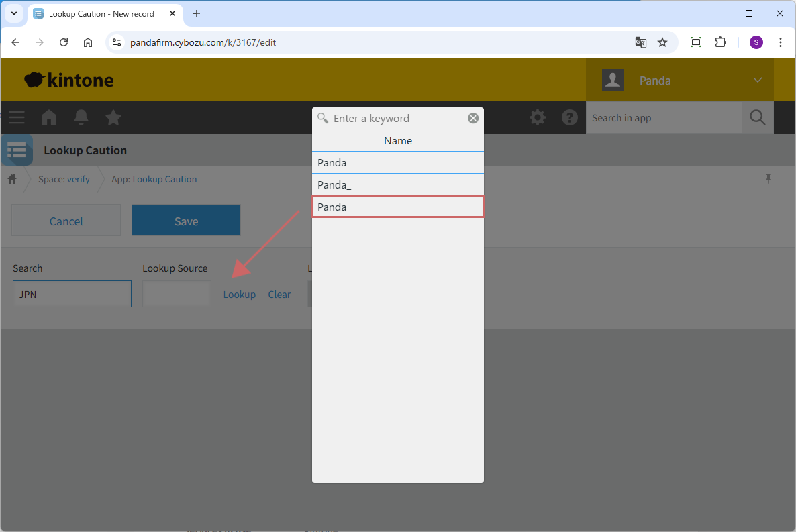Go to kintone home portal icon
Image resolution: width=796 pixels, height=532 pixels.
coord(49,118)
